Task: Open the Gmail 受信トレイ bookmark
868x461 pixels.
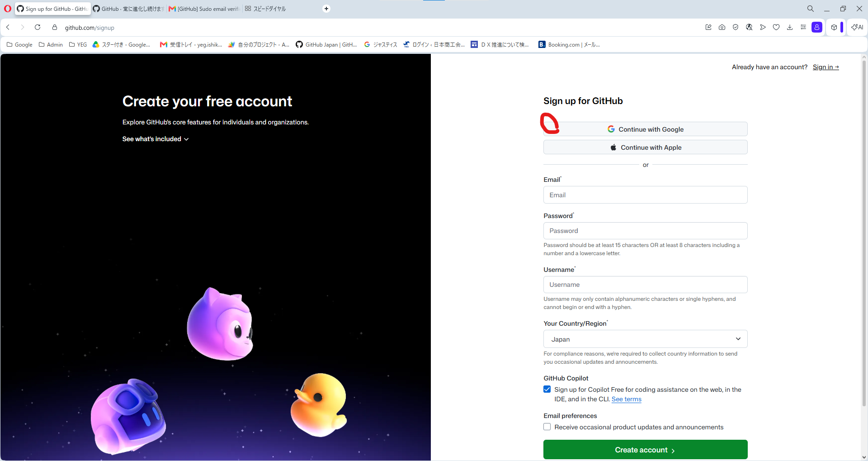Action: click(x=191, y=44)
